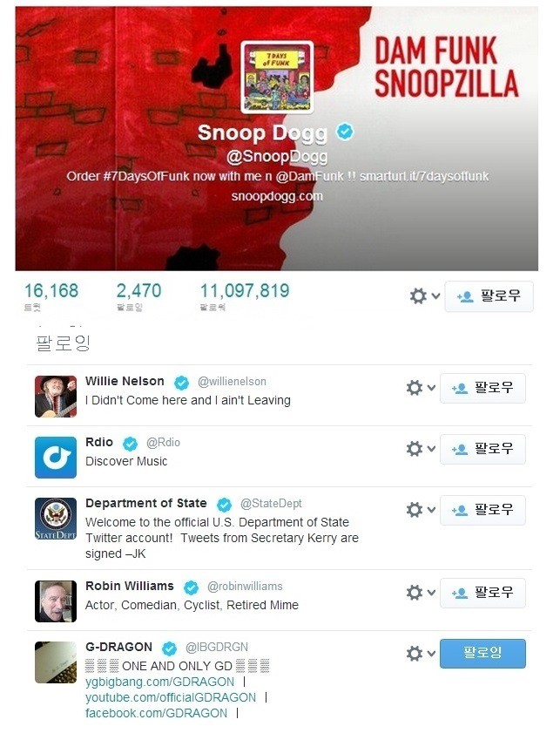Follow Willie Nelson
The image size is (560, 740).
pyautogui.click(x=482, y=388)
